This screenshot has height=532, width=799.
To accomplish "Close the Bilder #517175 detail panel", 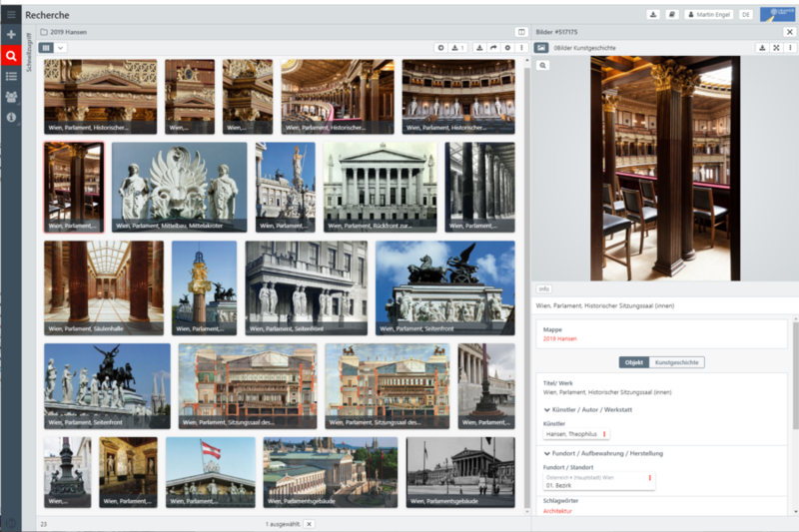I will 789,32.
